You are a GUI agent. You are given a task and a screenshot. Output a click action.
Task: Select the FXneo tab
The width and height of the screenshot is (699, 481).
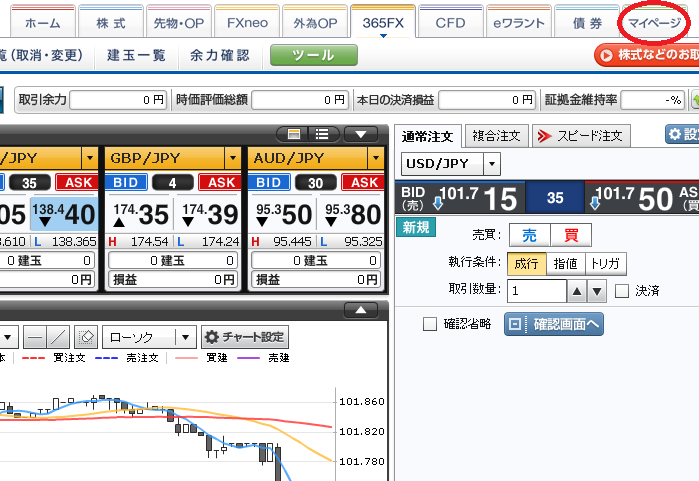pyautogui.click(x=247, y=22)
